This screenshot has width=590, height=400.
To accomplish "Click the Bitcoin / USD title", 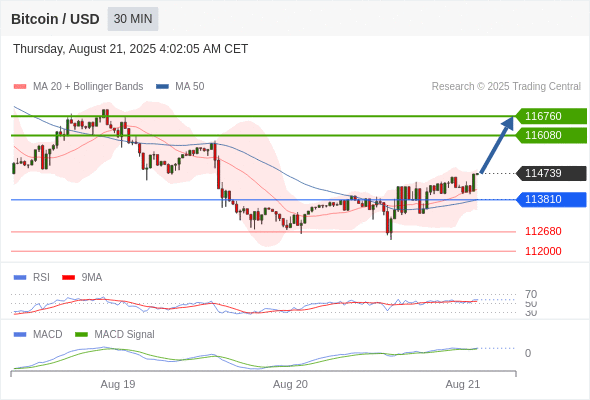I will pos(55,19).
